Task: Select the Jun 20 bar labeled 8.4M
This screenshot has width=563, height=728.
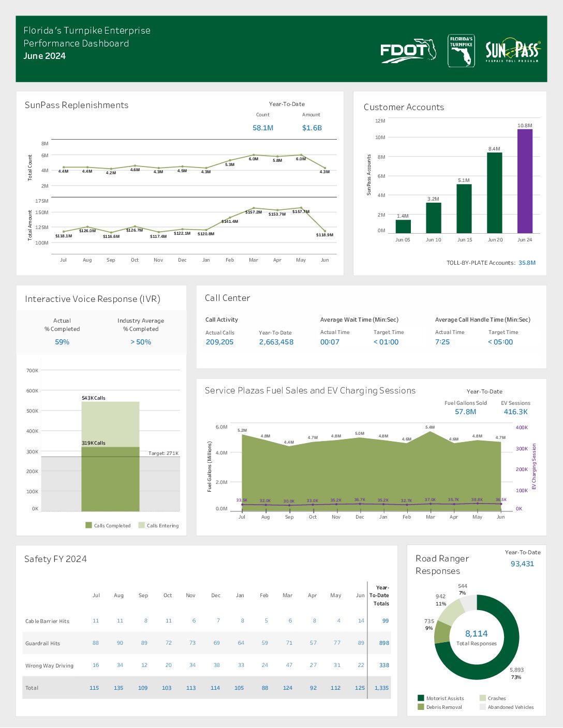Action: tap(495, 193)
